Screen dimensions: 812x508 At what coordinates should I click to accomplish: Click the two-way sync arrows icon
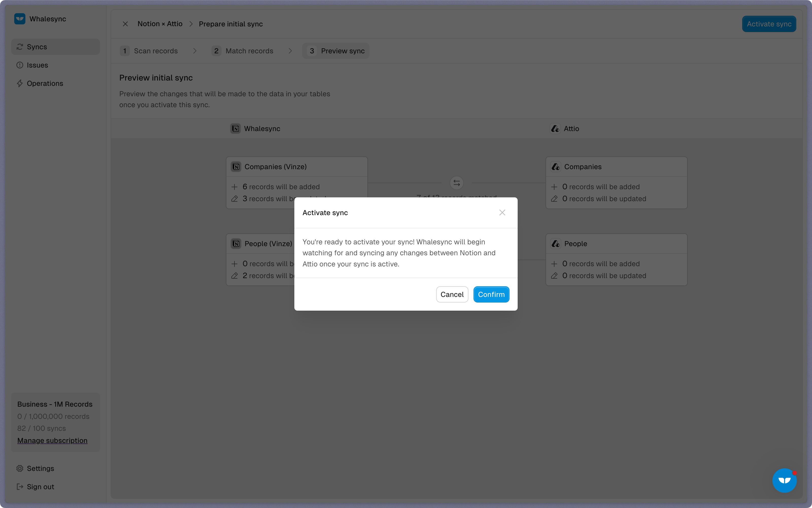point(457,183)
